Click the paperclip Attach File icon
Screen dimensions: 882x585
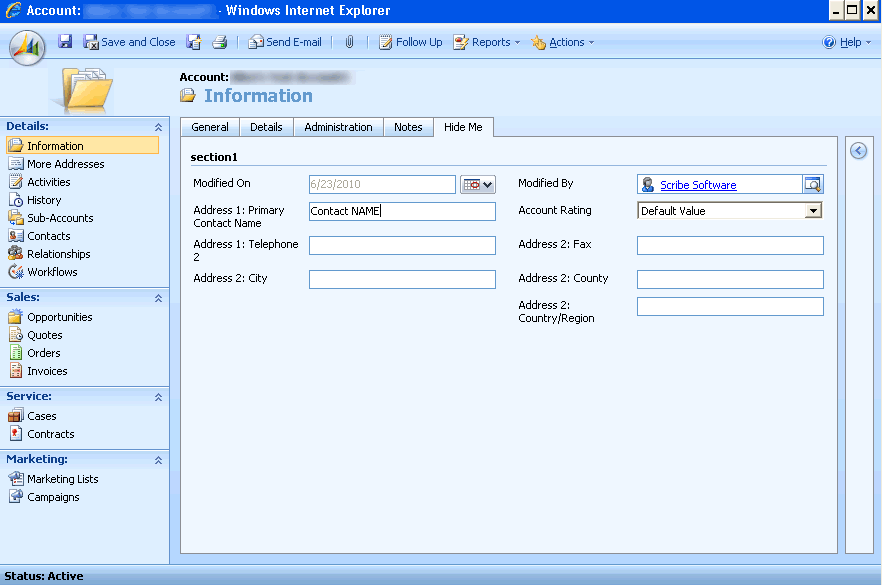350,42
